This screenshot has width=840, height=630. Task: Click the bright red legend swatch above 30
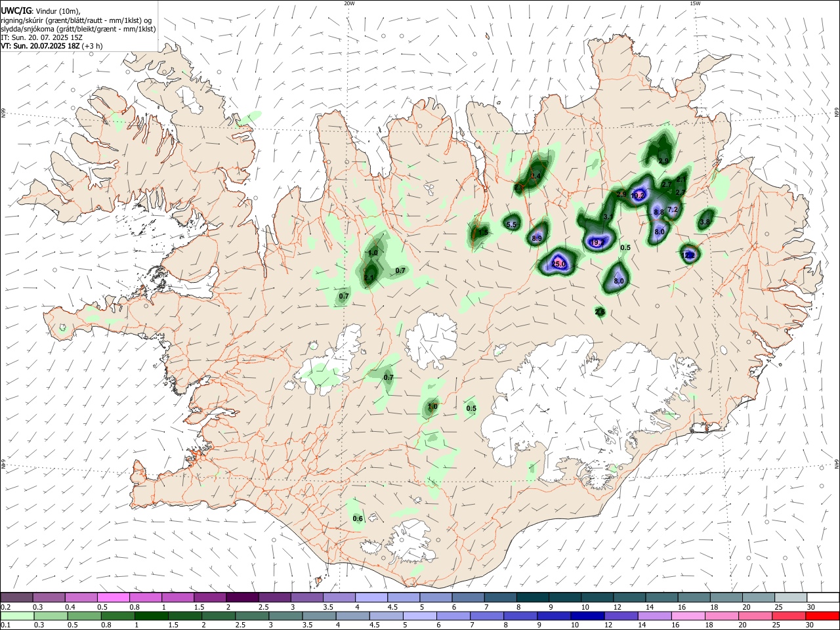823,616
